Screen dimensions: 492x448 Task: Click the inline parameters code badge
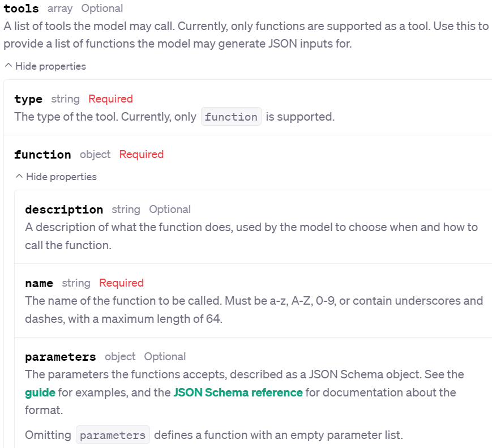click(x=113, y=434)
